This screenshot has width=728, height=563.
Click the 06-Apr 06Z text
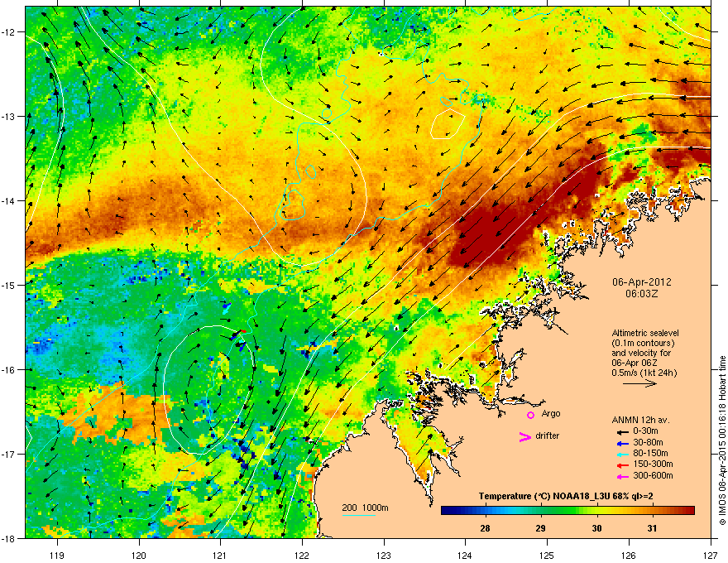click(x=634, y=363)
